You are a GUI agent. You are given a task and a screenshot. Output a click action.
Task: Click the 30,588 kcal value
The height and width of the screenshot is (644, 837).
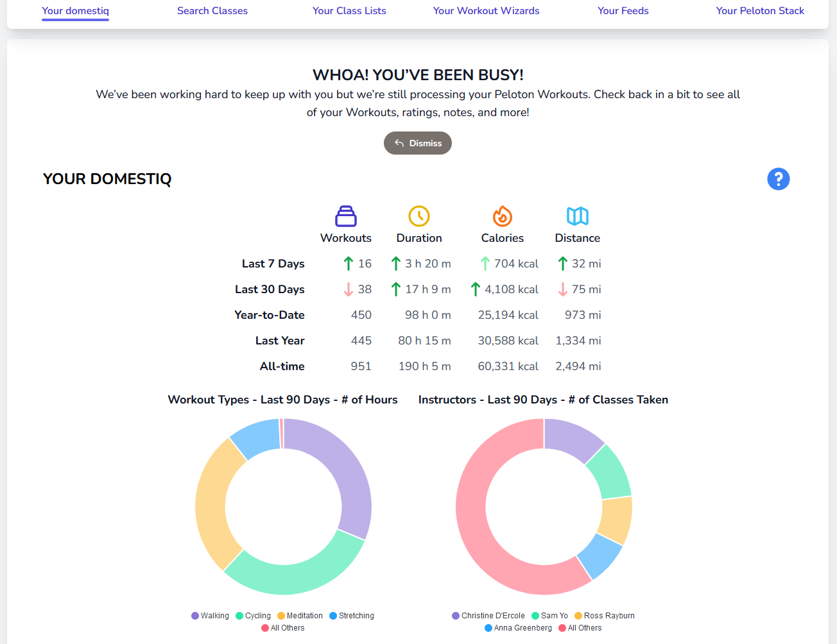[508, 341]
